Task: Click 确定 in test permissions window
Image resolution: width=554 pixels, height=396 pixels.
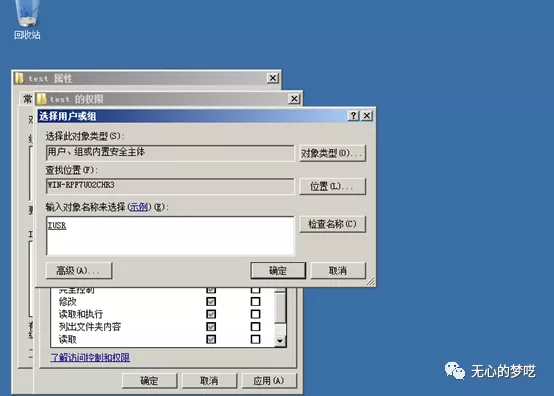Action: pos(149,380)
